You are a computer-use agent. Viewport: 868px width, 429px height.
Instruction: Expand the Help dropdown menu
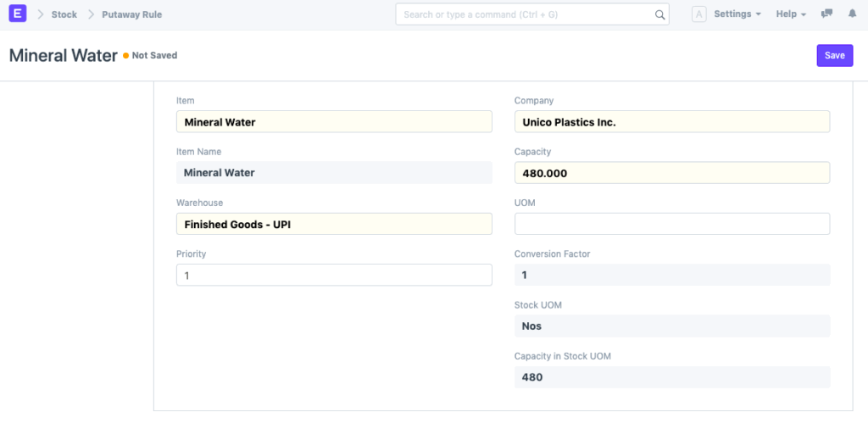pyautogui.click(x=790, y=14)
